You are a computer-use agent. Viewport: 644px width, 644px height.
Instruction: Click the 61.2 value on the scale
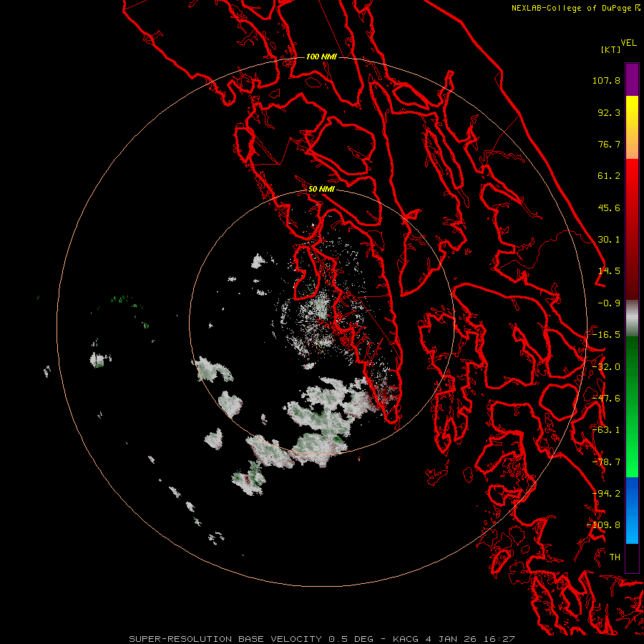[609, 176]
